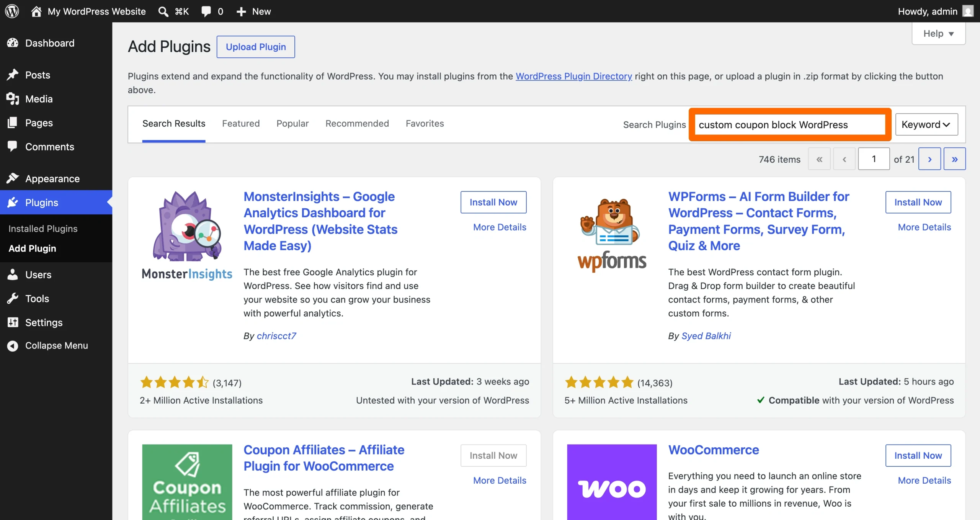980x520 pixels.
Task: Open the MonsterInsights plugin title link
Action: (321, 221)
